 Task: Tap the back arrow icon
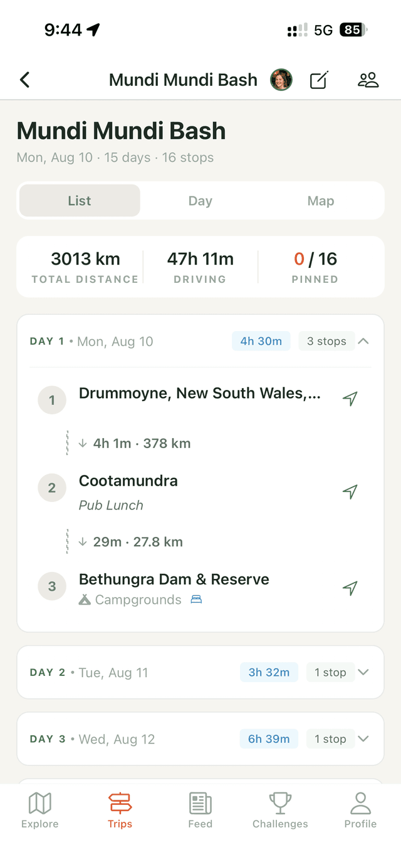[x=24, y=79]
